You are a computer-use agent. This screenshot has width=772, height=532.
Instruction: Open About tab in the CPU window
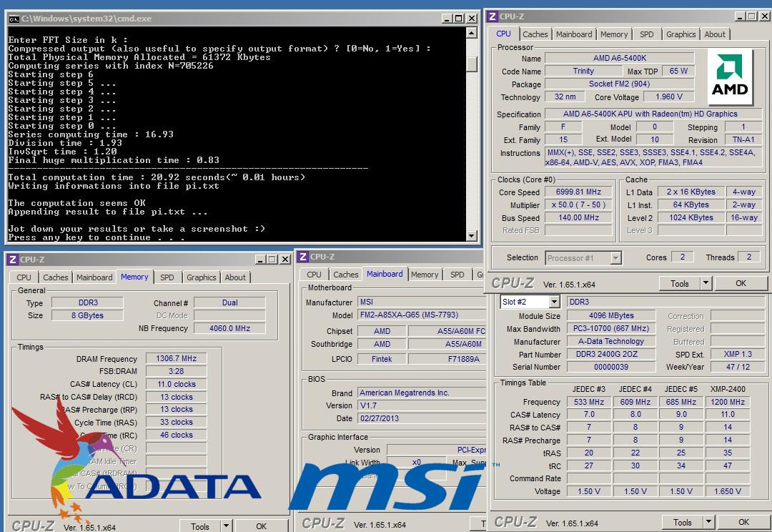714,34
